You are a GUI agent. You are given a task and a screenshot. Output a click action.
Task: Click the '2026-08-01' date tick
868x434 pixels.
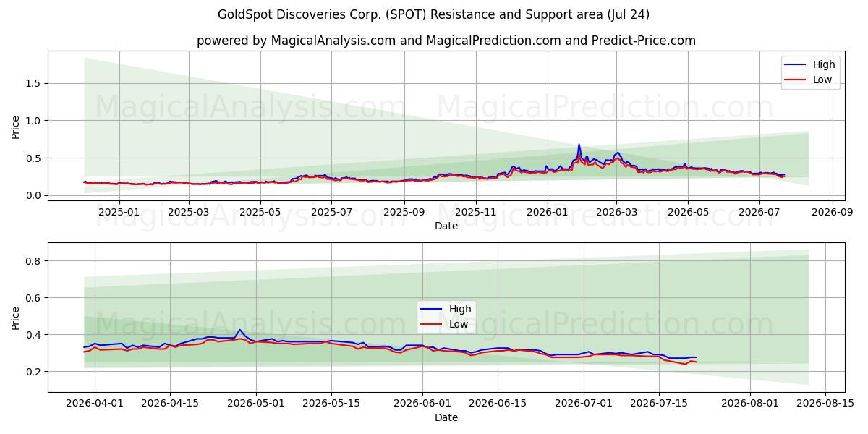(x=751, y=404)
